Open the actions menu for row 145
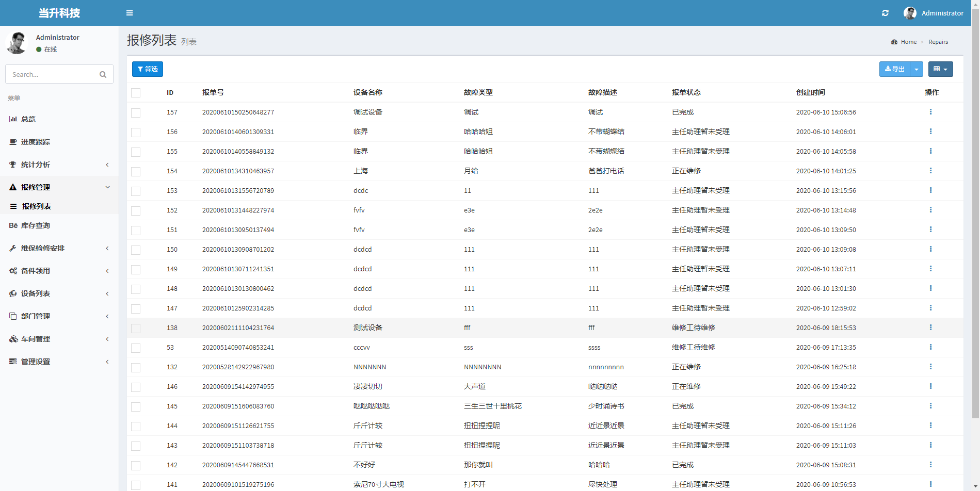 (930, 406)
